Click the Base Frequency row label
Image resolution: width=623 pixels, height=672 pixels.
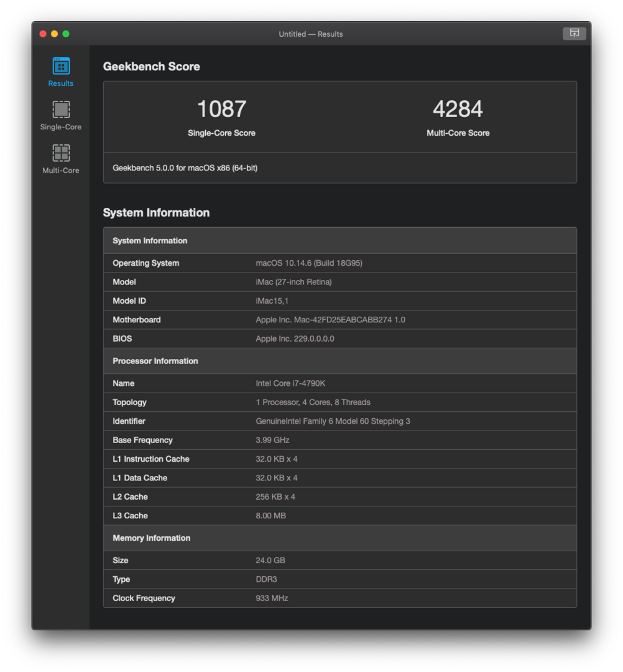(142, 440)
